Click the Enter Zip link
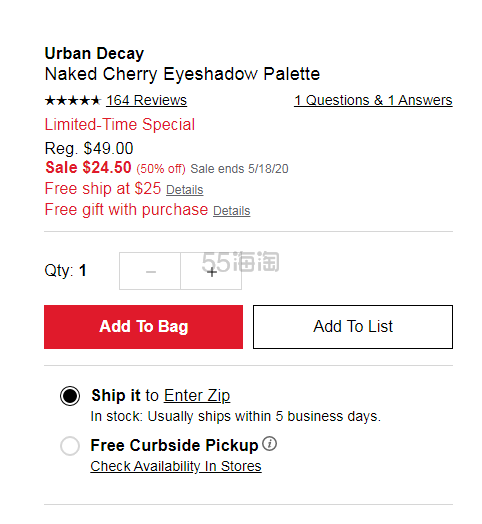 (x=197, y=396)
